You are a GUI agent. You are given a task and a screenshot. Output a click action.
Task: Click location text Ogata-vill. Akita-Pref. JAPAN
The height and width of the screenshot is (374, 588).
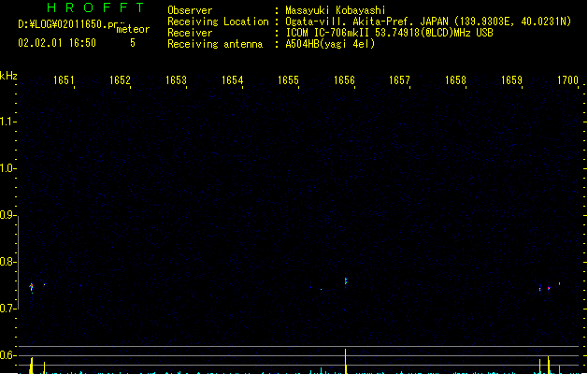(366, 22)
